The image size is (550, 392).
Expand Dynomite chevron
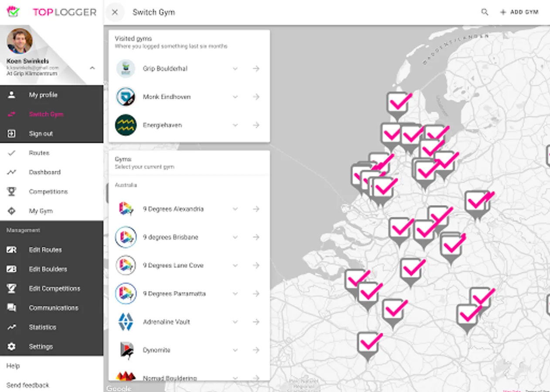(235, 350)
